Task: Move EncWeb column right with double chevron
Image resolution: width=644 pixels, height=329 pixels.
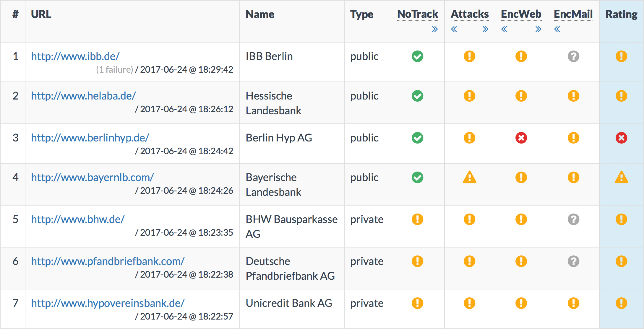Action: [x=538, y=29]
